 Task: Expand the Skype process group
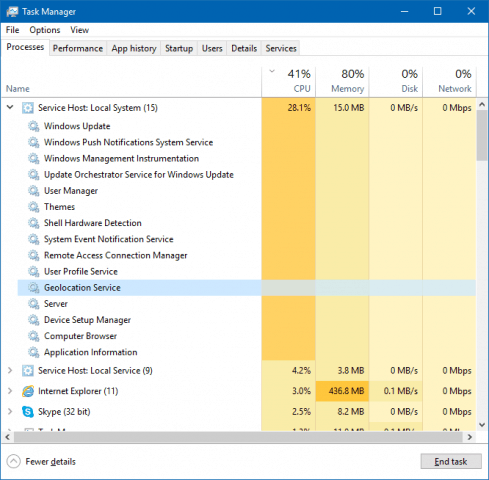pos(10,412)
